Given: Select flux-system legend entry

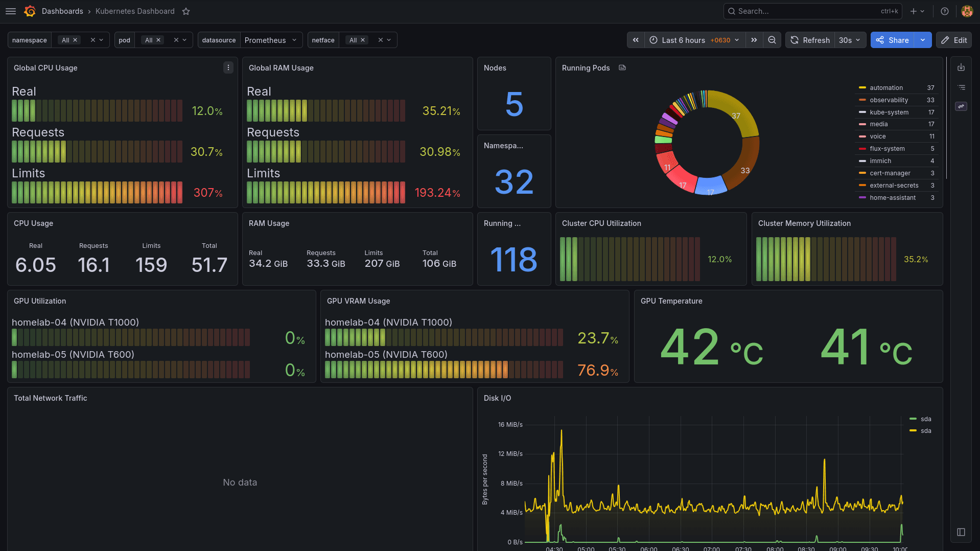Looking at the screenshot, I should tap(887, 149).
